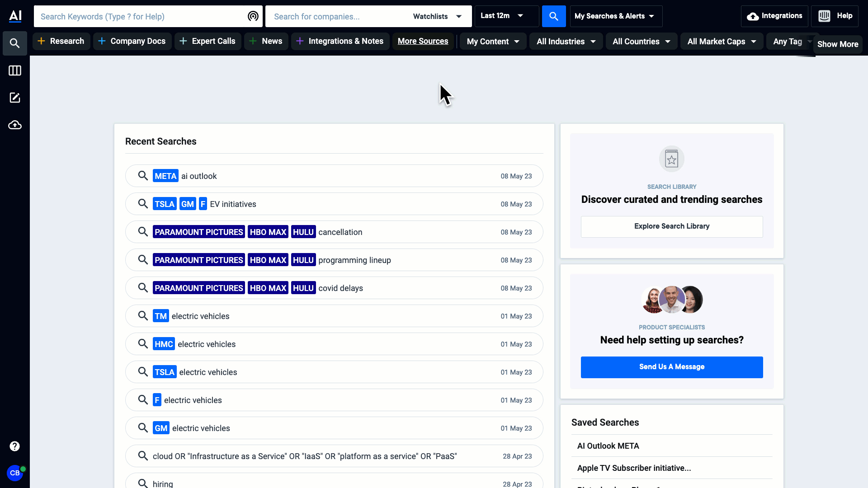
Task: Click the AlphaSense logo icon
Action: (15, 16)
